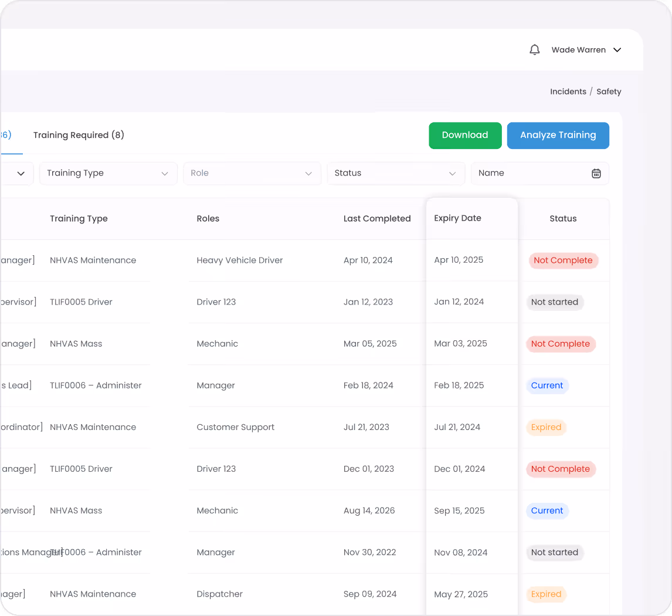Sort by the Training Type column header
This screenshot has height=616, width=672.
79,219
